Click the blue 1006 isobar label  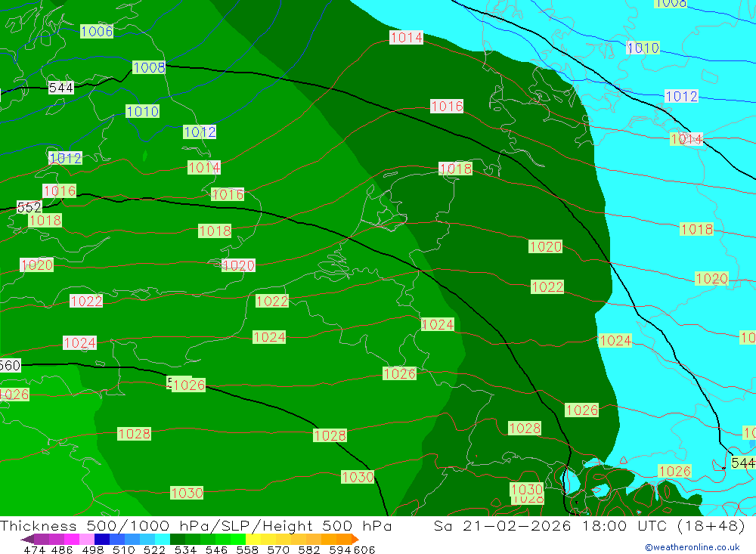pos(97,31)
